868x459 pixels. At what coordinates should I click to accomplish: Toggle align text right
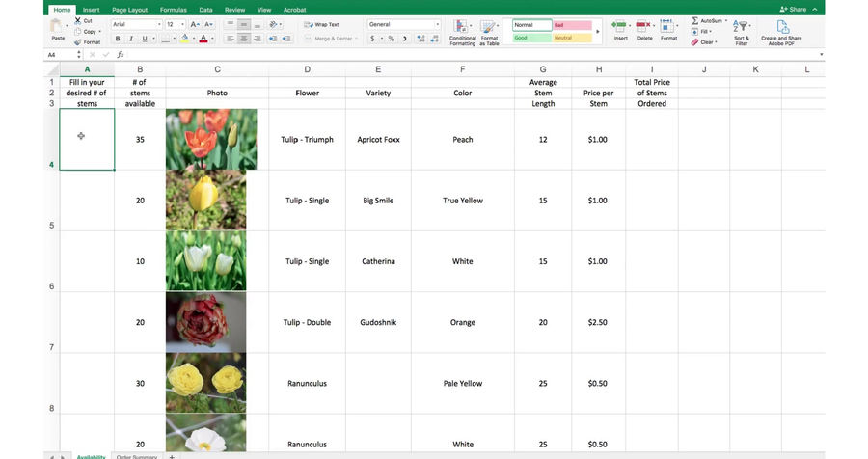tap(257, 39)
